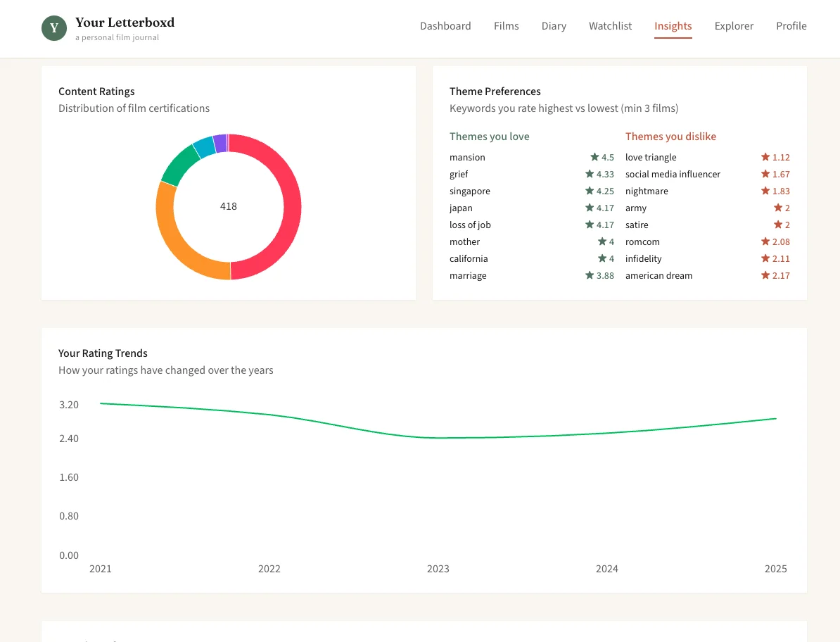840x642 pixels.
Task: Navigate to the Profile tab
Action: pos(791,26)
